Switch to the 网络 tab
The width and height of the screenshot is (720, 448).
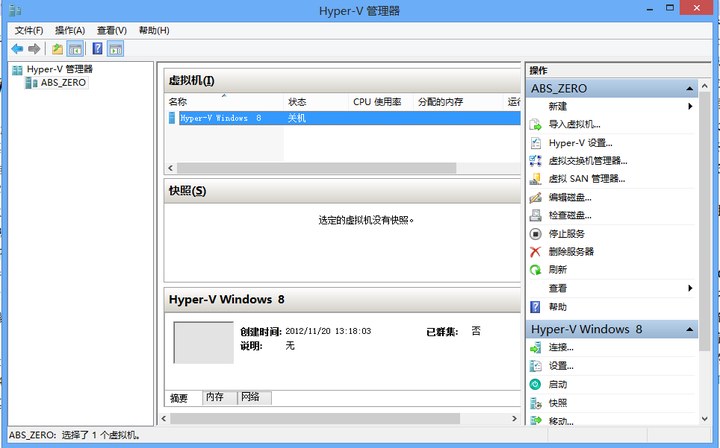(254, 397)
